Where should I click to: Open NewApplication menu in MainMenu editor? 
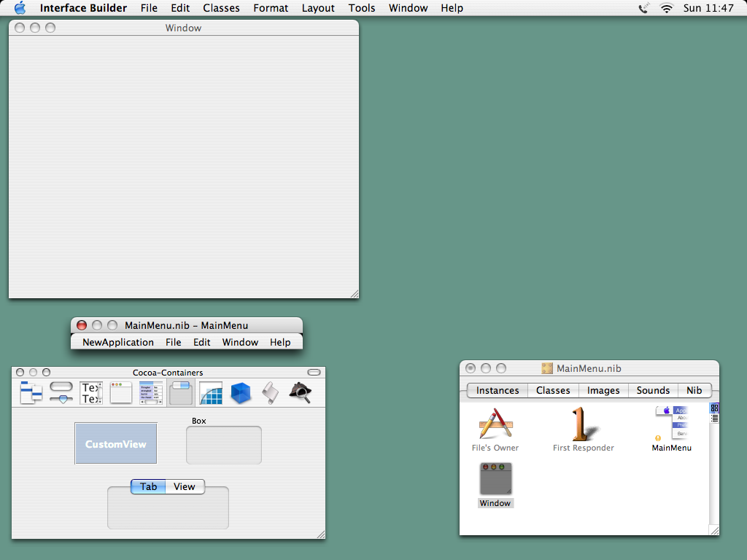(x=118, y=343)
